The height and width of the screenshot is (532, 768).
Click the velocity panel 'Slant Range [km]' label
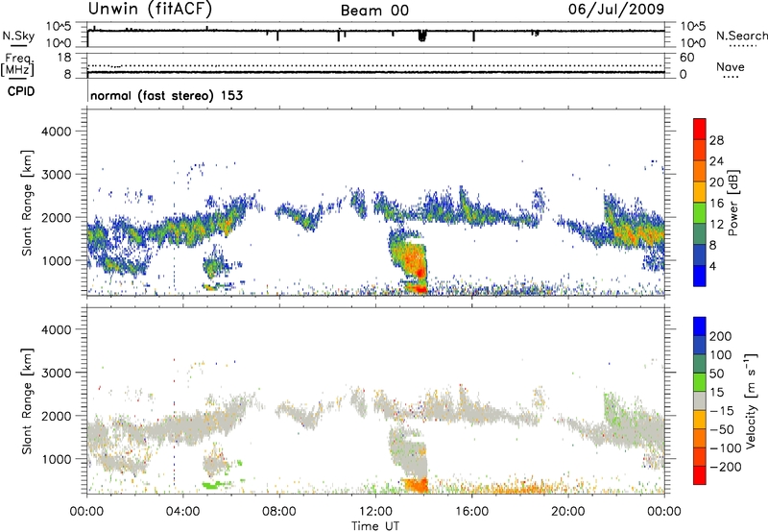(x=27, y=400)
